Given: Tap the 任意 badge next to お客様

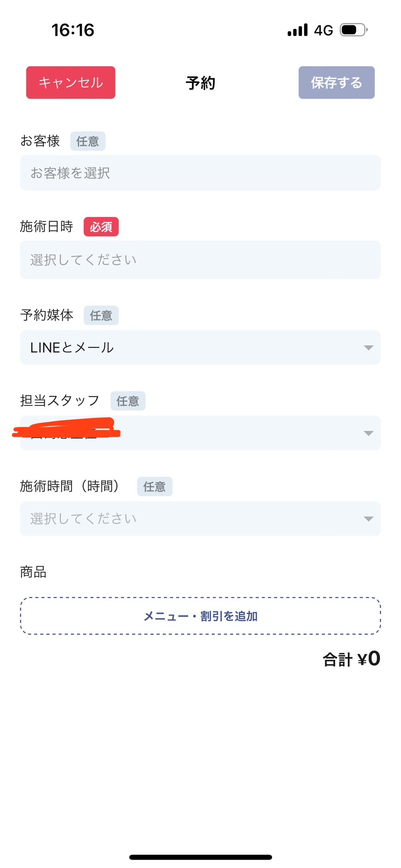Looking at the screenshot, I should 88,141.
